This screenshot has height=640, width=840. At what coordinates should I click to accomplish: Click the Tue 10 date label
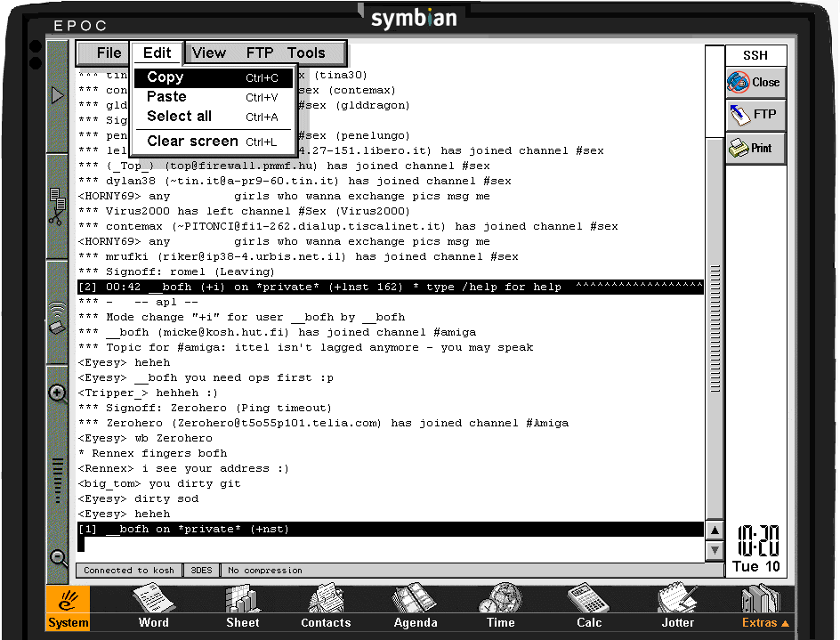click(x=755, y=567)
